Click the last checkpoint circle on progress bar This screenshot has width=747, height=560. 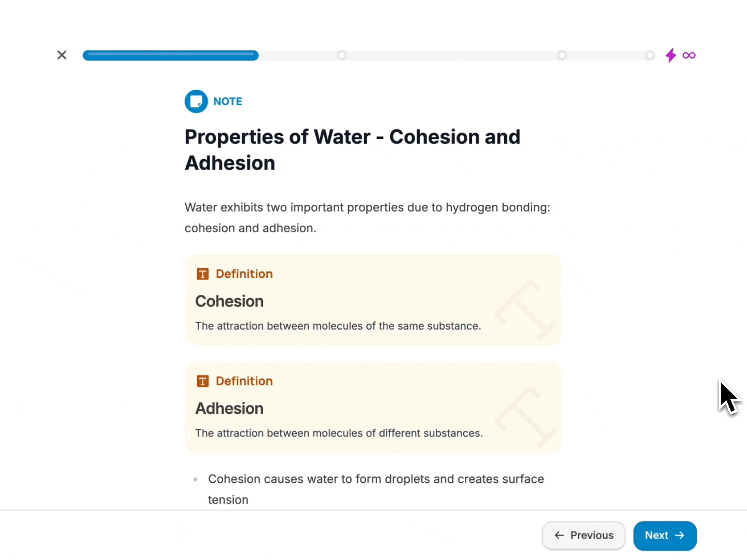click(x=649, y=55)
